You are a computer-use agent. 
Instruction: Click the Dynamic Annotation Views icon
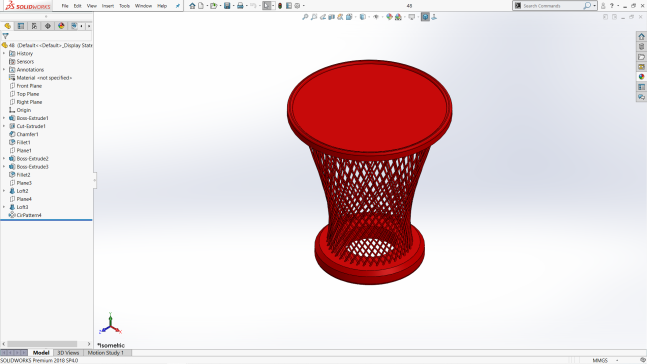[340, 17]
